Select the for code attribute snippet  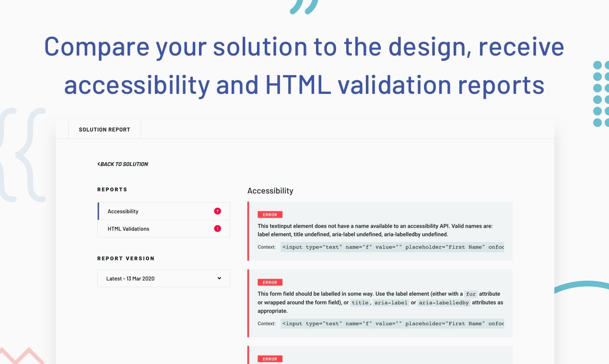click(470, 294)
